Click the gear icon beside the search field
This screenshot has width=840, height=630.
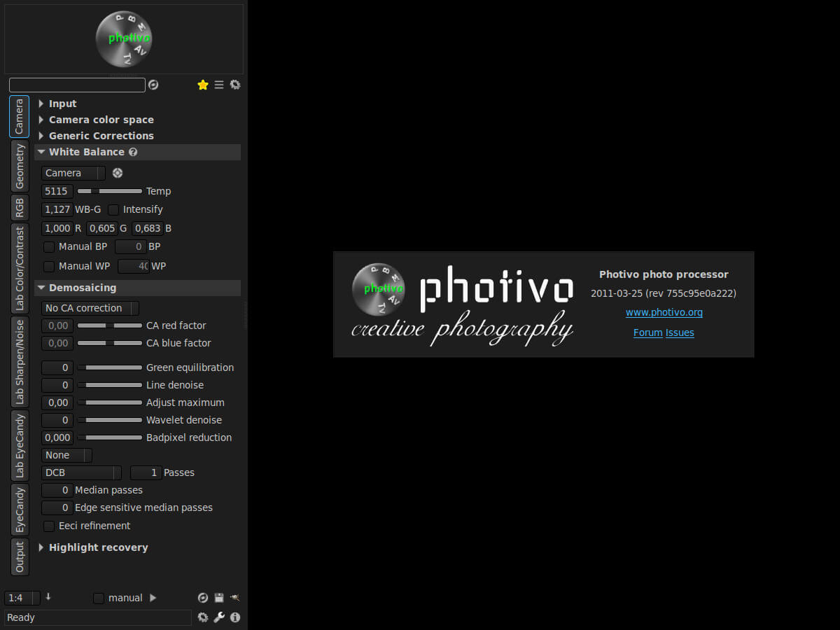[x=235, y=85]
